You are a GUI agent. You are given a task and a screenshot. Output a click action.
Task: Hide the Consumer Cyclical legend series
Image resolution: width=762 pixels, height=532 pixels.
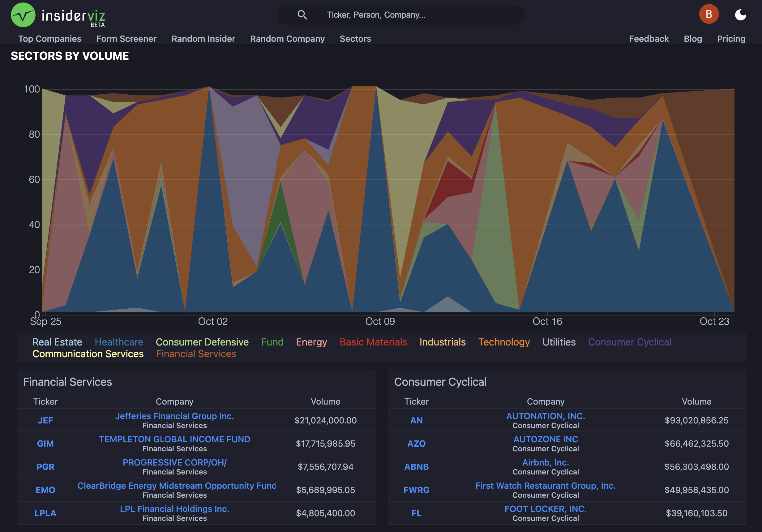point(630,342)
